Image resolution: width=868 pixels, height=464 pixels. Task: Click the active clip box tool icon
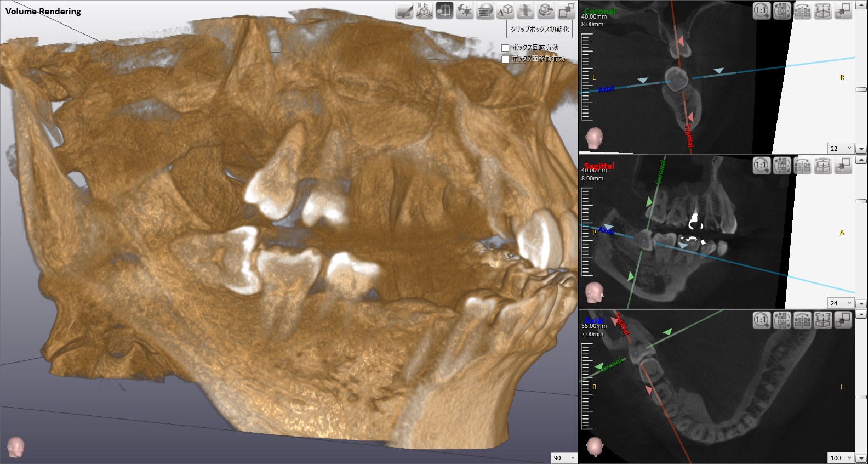444,10
